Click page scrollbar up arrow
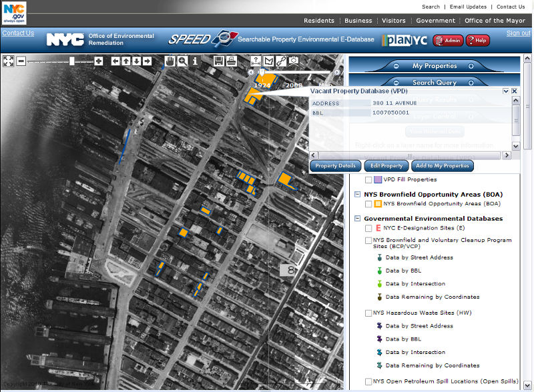This screenshot has width=534, height=392. click(x=527, y=59)
